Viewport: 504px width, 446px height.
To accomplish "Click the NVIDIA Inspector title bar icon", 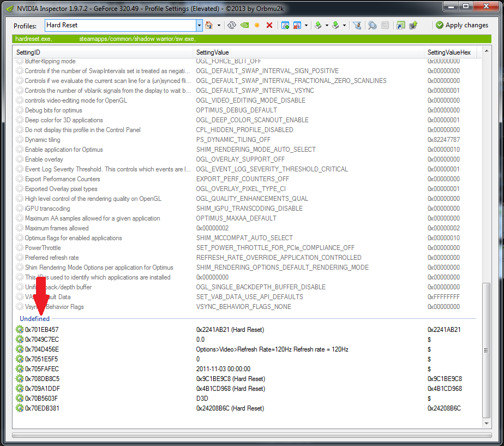I will pos(10,9).
